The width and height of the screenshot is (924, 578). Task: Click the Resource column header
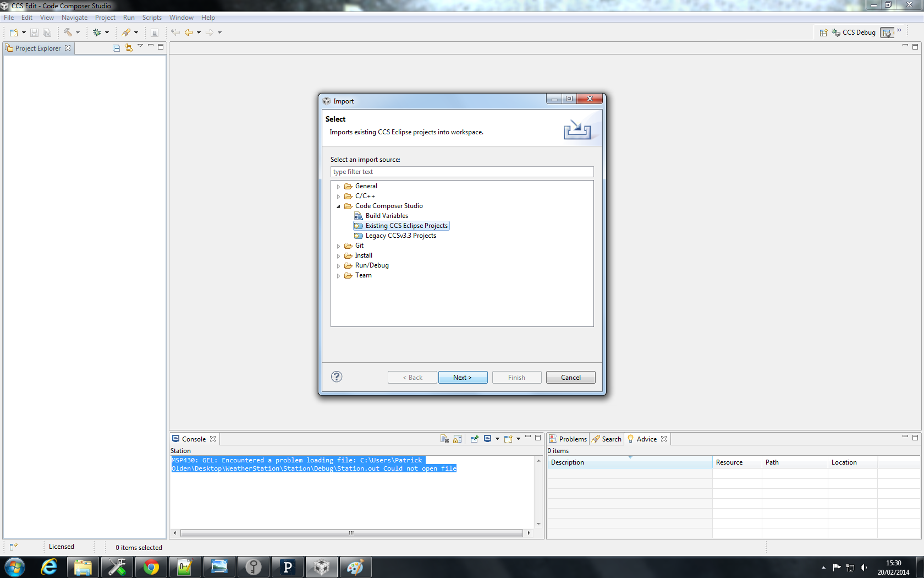coord(737,462)
